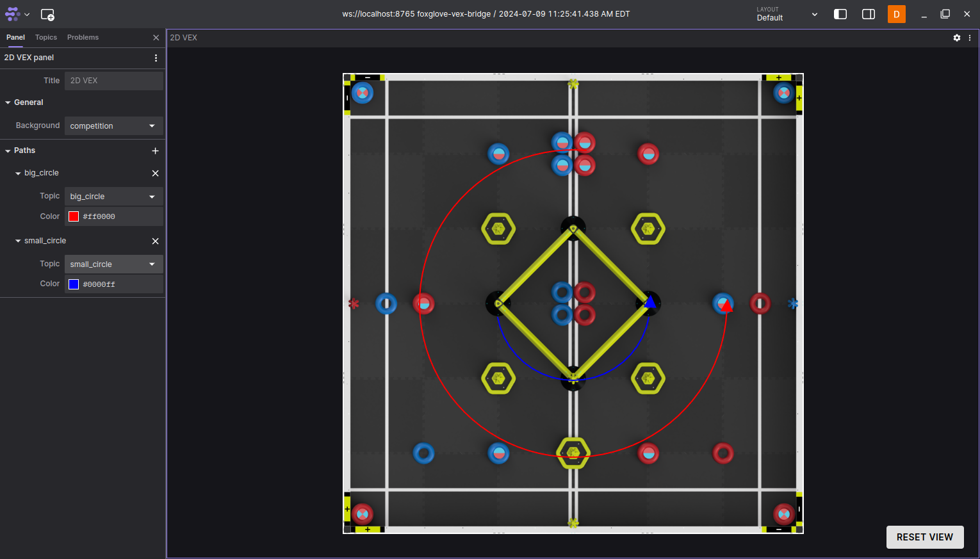This screenshot has width=980, height=559.
Task: Click the add panel icon
Action: (47, 14)
